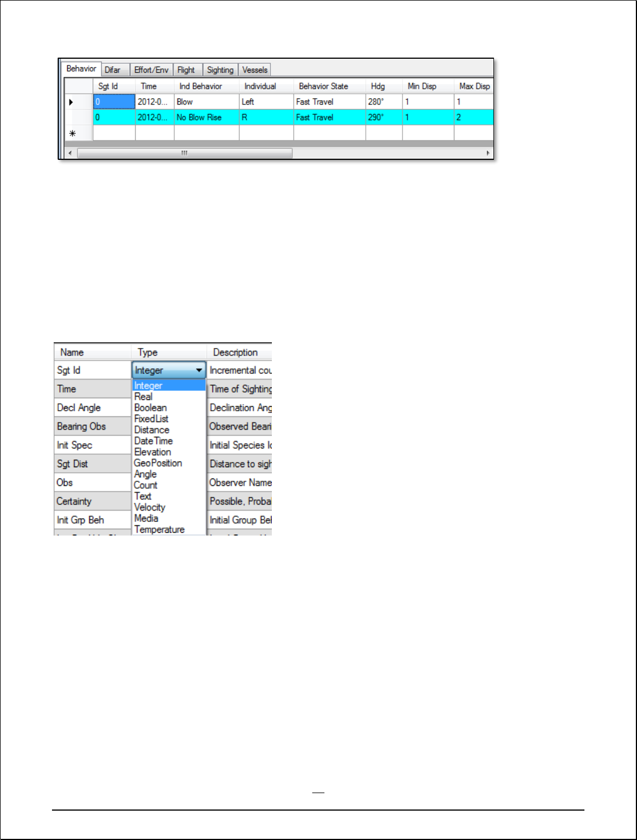Select the Init Grp Beh field name

coord(93,520)
